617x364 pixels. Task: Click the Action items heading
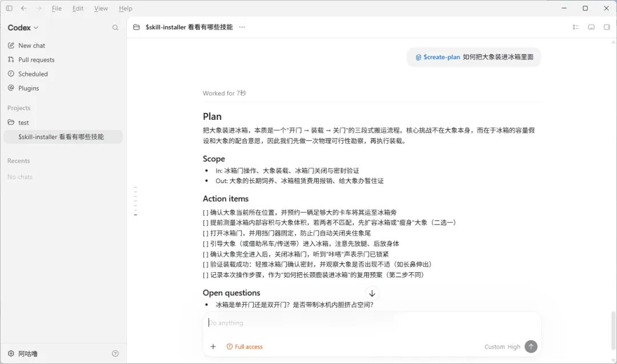[x=226, y=199]
